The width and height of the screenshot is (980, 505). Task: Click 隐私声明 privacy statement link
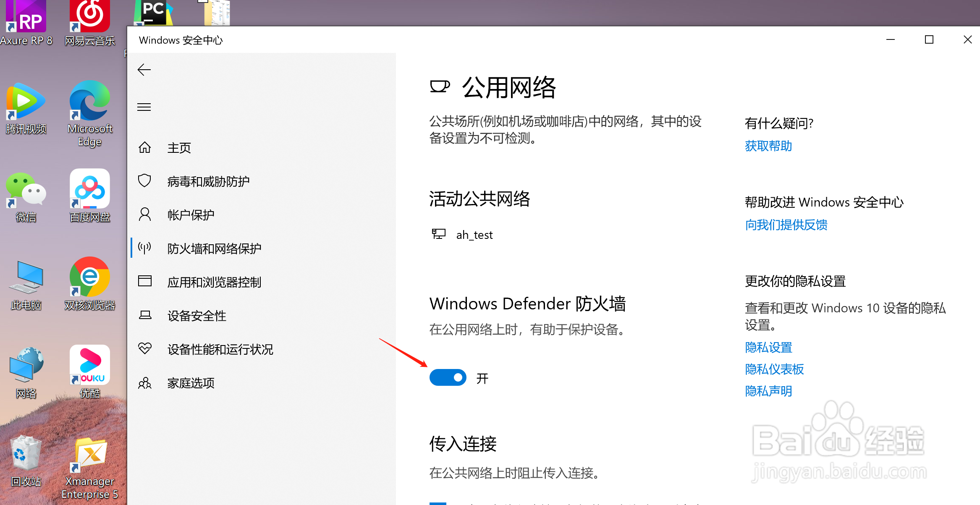(x=768, y=391)
